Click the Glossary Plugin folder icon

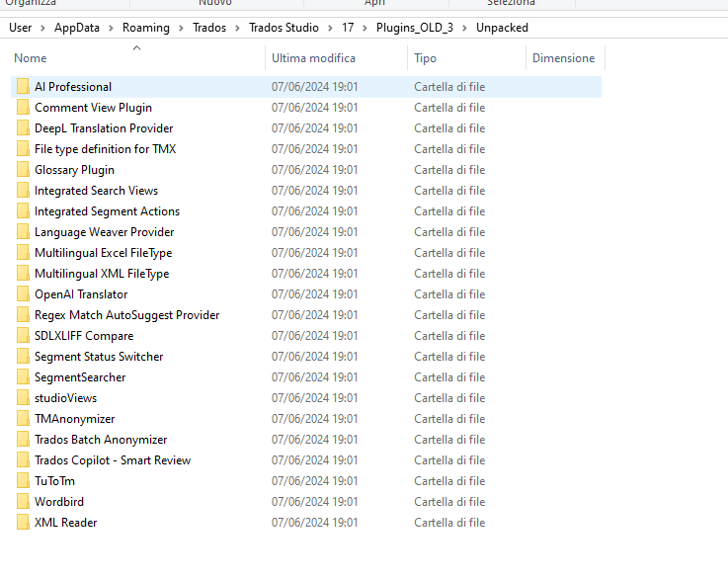click(x=23, y=170)
